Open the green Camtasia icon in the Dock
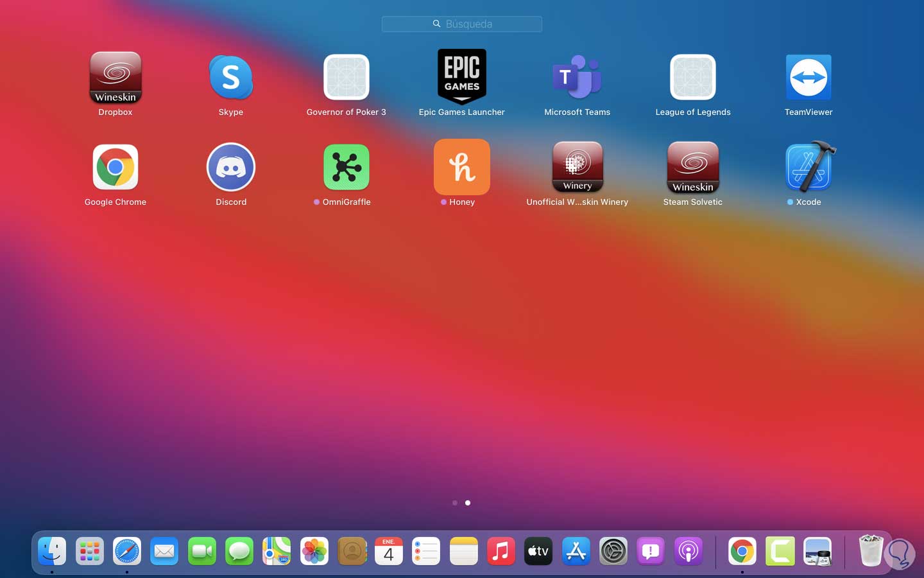 [780, 551]
